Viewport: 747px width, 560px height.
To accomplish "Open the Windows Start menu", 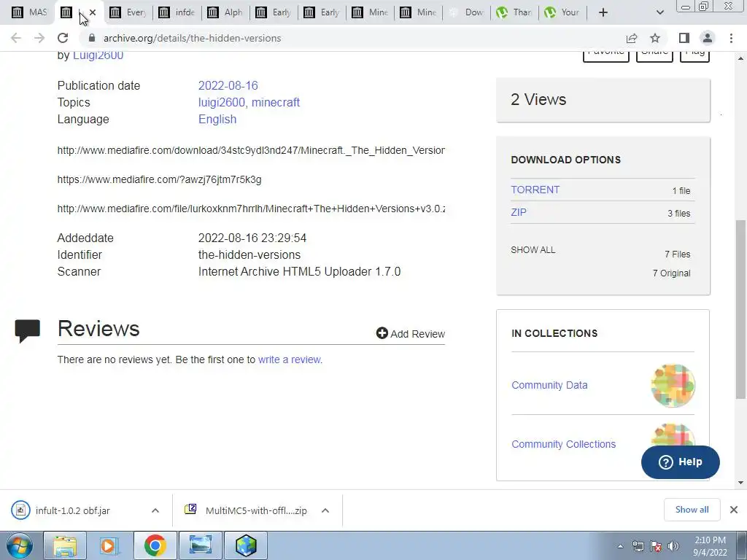I will coord(20,545).
